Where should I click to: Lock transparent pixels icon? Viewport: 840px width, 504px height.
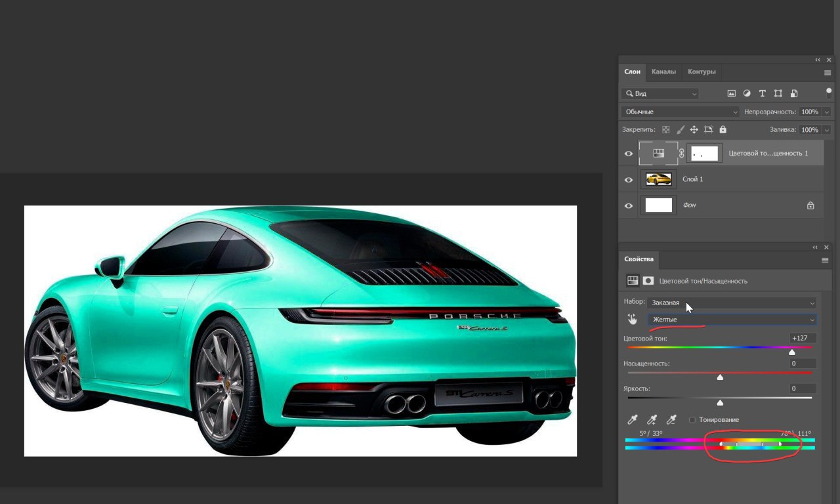click(x=665, y=130)
